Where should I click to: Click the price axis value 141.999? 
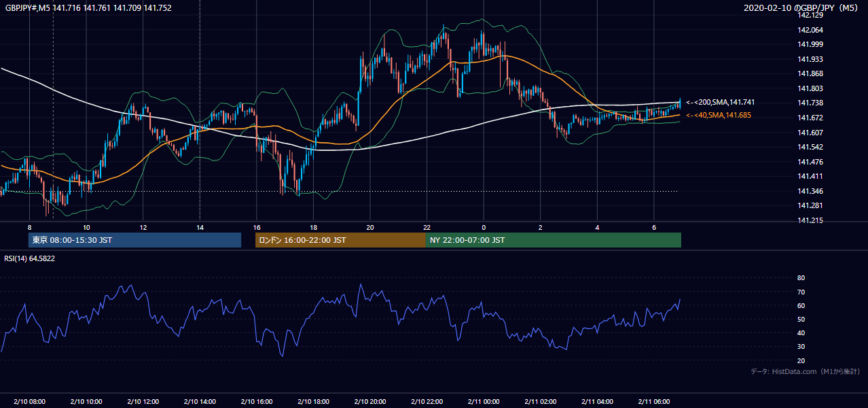coord(810,44)
